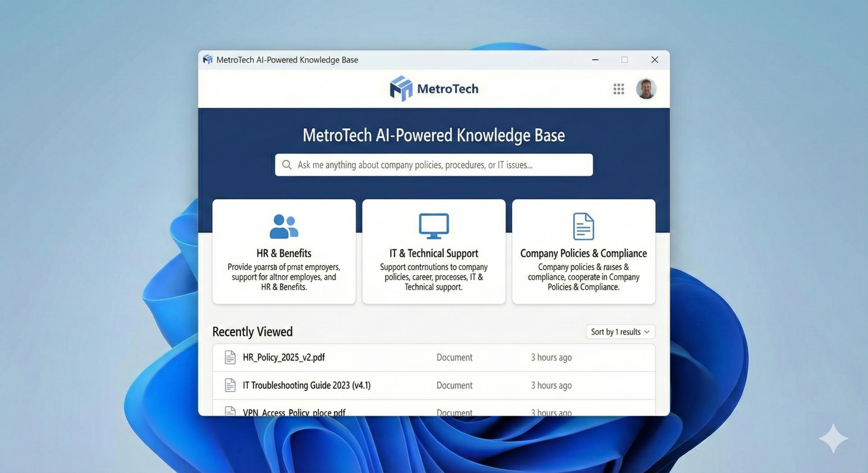Click the user profile avatar
Viewport: 868px width, 473px height.
pyautogui.click(x=646, y=89)
